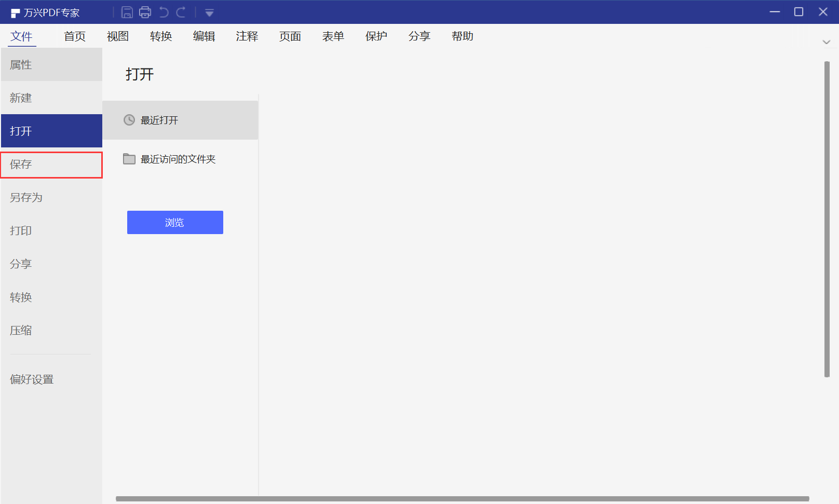Viewport: 839px width, 504px height.
Task: Click the Print icon in the quick access toolbar
Action: (145, 11)
